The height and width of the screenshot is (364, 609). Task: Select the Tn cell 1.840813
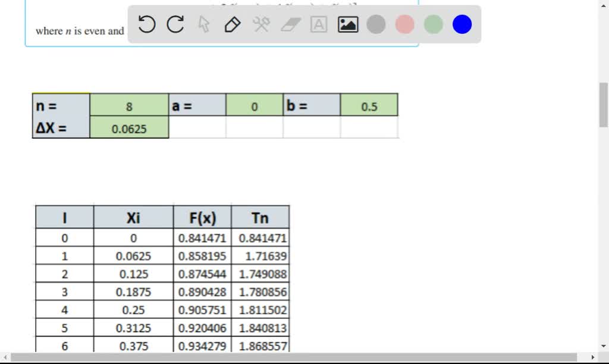coord(260,328)
